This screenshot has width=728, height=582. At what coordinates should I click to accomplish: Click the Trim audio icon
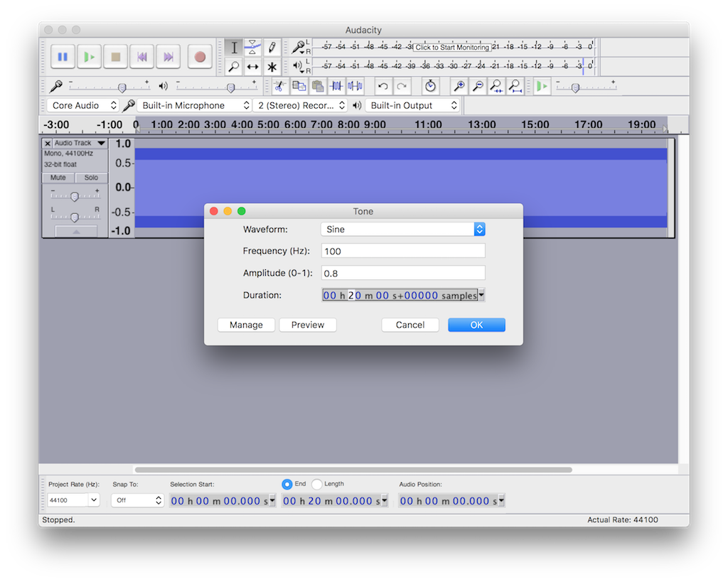[336, 86]
